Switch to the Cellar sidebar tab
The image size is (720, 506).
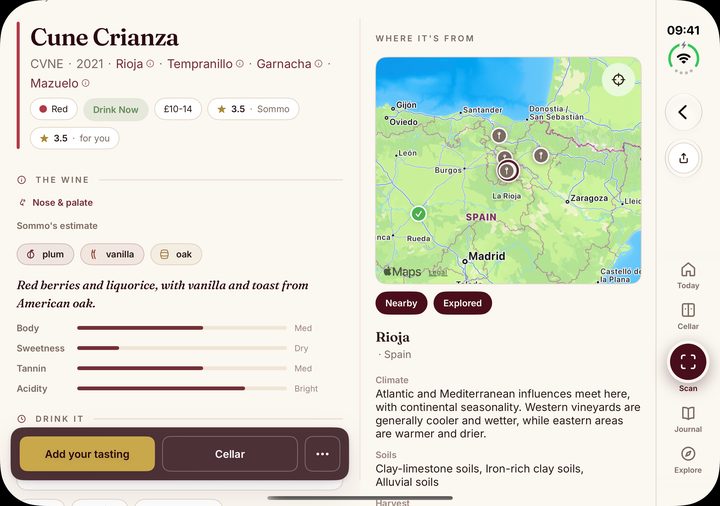687,316
